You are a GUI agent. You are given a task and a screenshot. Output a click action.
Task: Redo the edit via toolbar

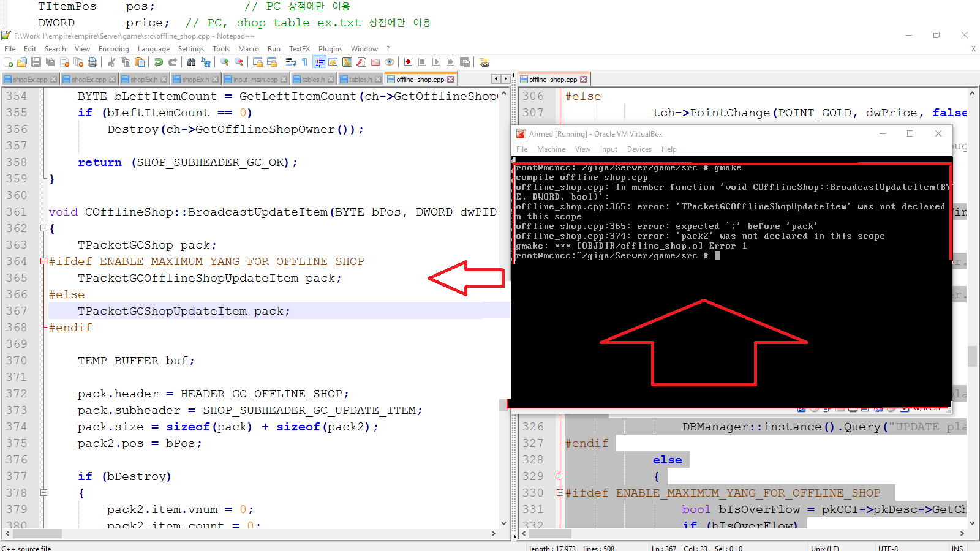coord(173,62)
